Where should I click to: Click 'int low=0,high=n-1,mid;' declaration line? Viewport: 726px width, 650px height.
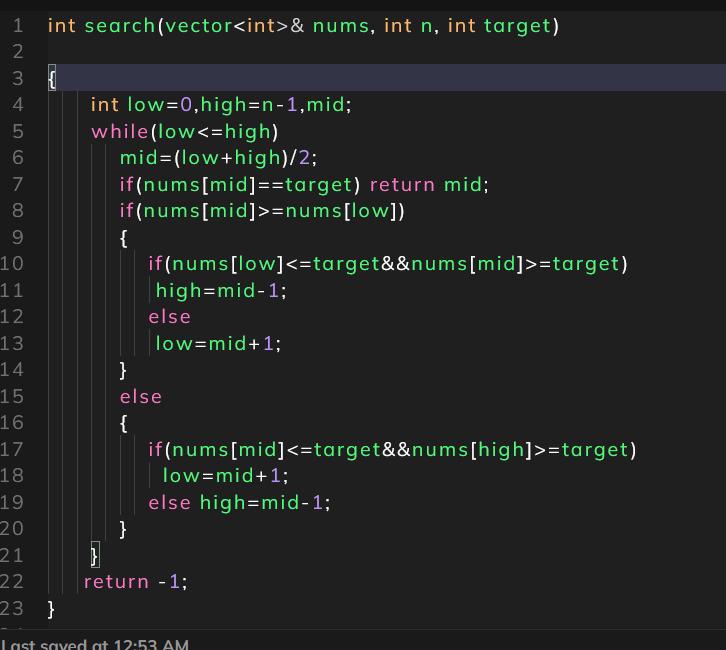(x=221, y=105)
